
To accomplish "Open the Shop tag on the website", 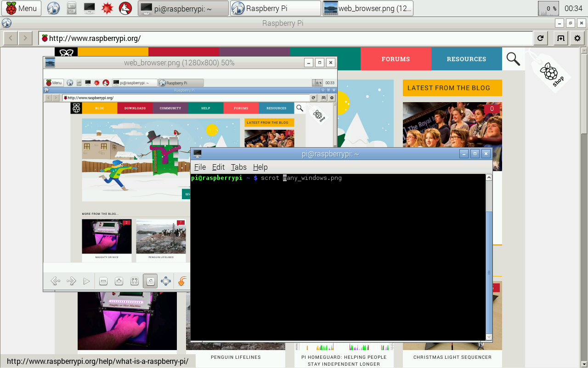I will 550,71.
